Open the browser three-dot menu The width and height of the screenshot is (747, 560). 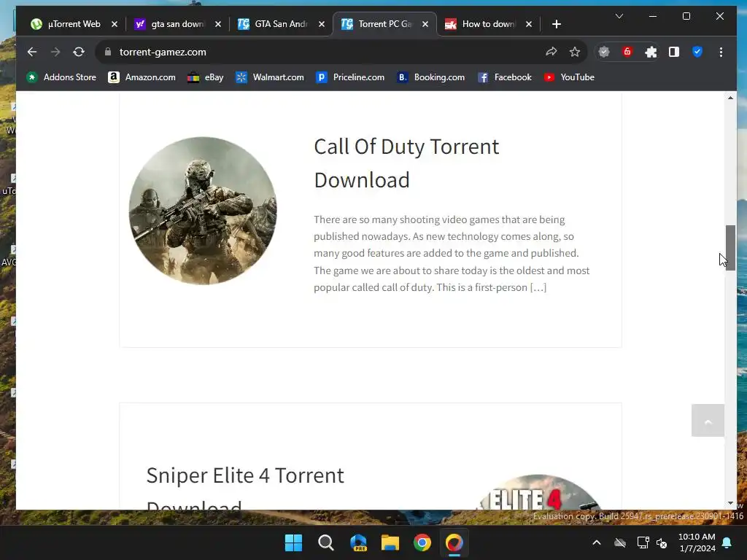pos(721,52)
